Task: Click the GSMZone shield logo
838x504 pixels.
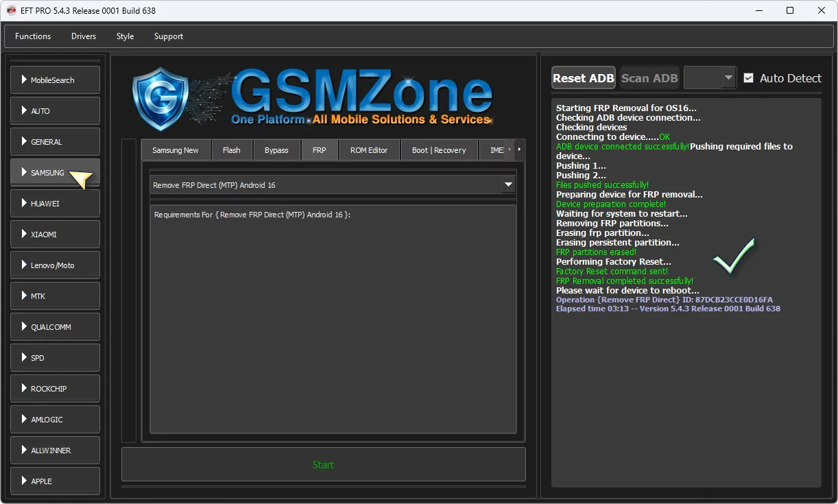Action: [x=160, y=99]
